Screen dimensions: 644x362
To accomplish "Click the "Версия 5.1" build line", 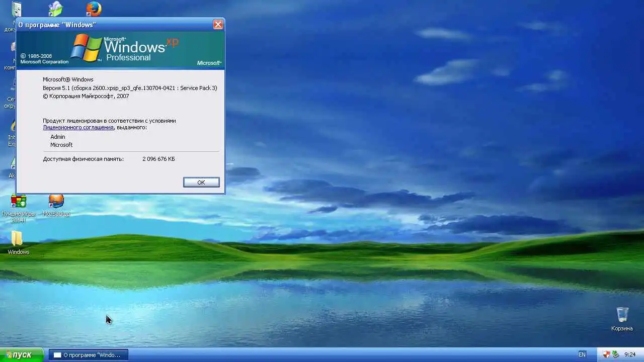I will tap(130, 88).
